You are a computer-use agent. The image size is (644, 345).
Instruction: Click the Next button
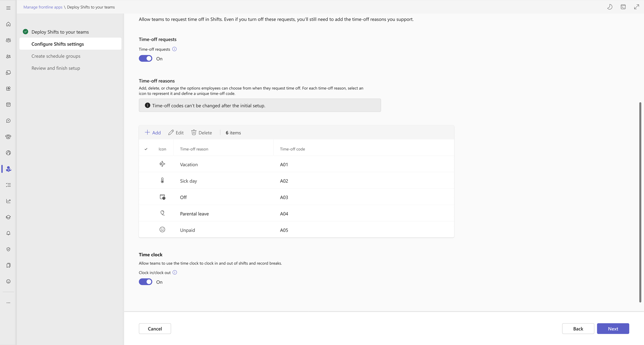[613, 329]
